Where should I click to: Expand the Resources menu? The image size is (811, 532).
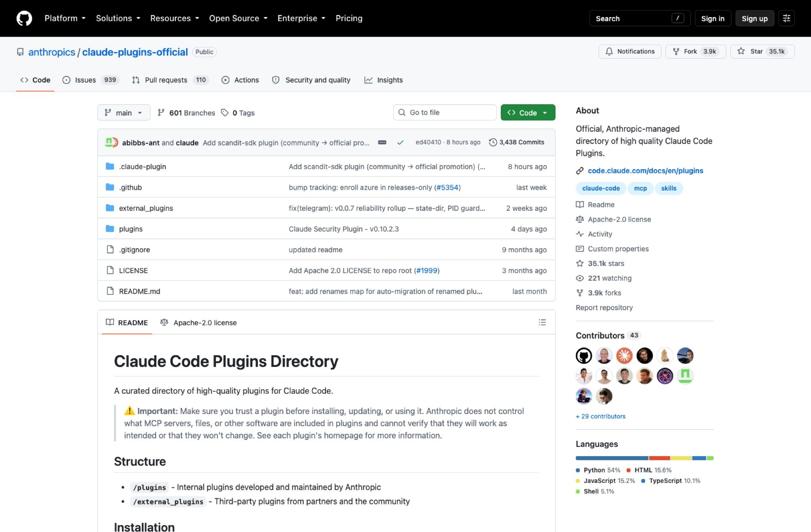[175, 18]
